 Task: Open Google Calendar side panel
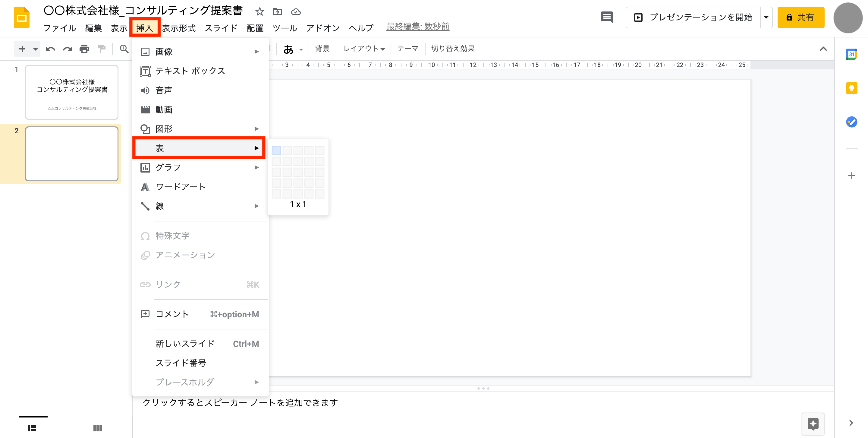[851, 54]
